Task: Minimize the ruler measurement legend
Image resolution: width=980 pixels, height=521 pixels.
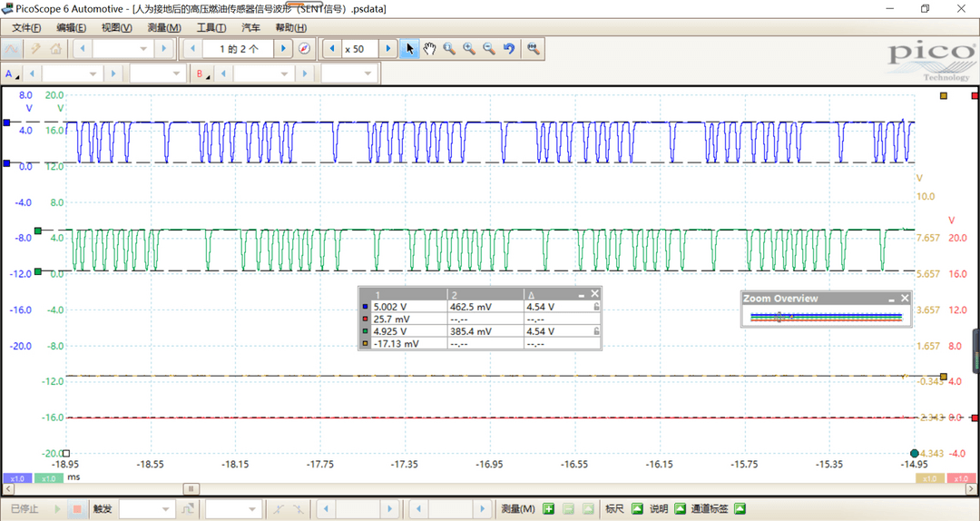Action: [582, 295]
